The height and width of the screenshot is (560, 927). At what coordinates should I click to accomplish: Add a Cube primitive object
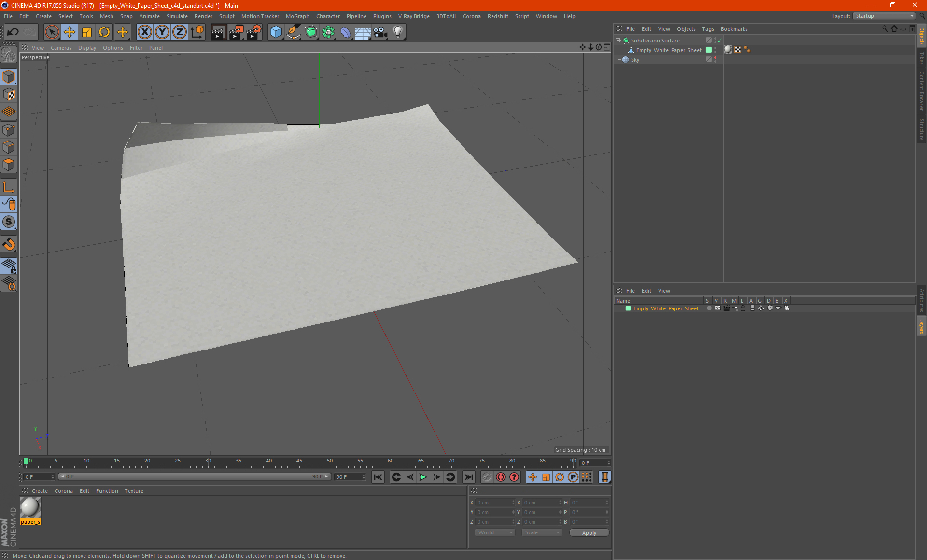[276, 32]
